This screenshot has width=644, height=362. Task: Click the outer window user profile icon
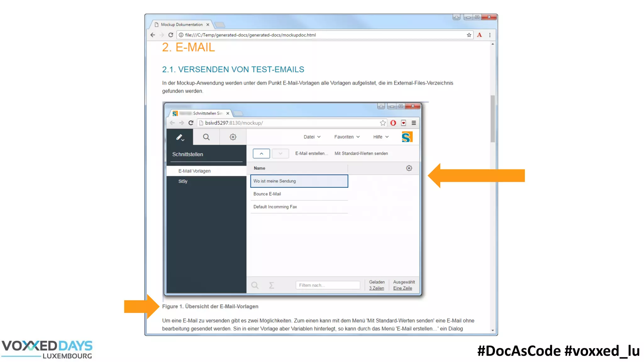tap(457, 17)
